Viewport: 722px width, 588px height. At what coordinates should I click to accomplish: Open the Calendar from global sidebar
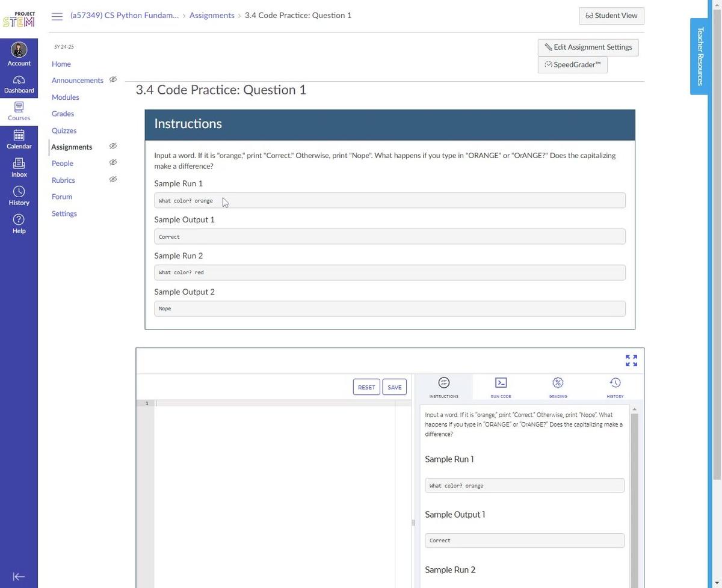pos(19,139)
